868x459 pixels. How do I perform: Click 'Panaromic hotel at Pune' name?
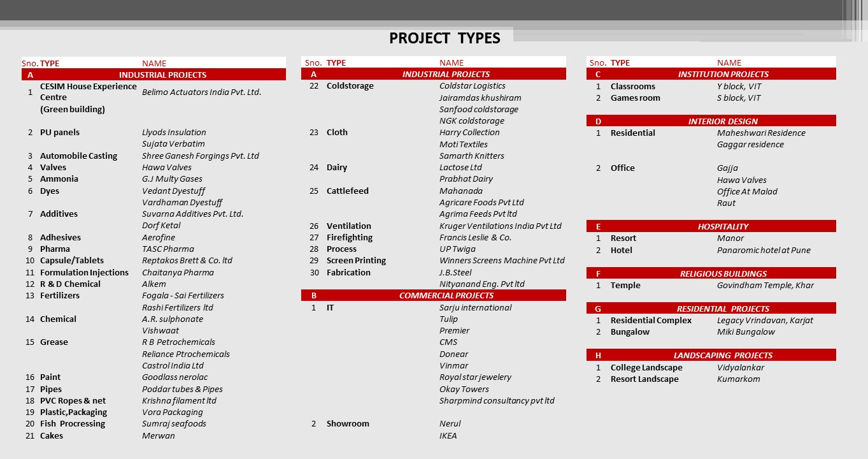(764, 251)
